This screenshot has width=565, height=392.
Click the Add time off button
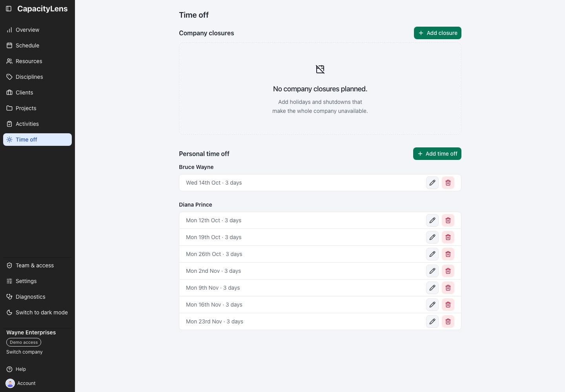(x=437, y=154)
